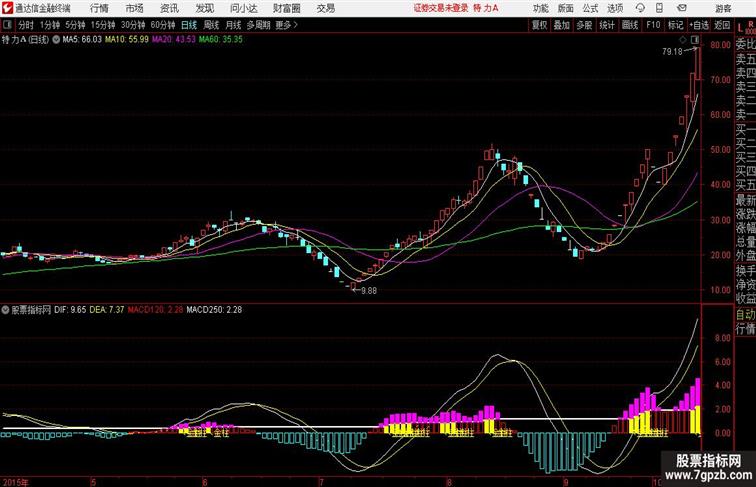The height and width of the screenshot is (487, 756).
Task: Select the 日线 period tab
Action: 189,25
